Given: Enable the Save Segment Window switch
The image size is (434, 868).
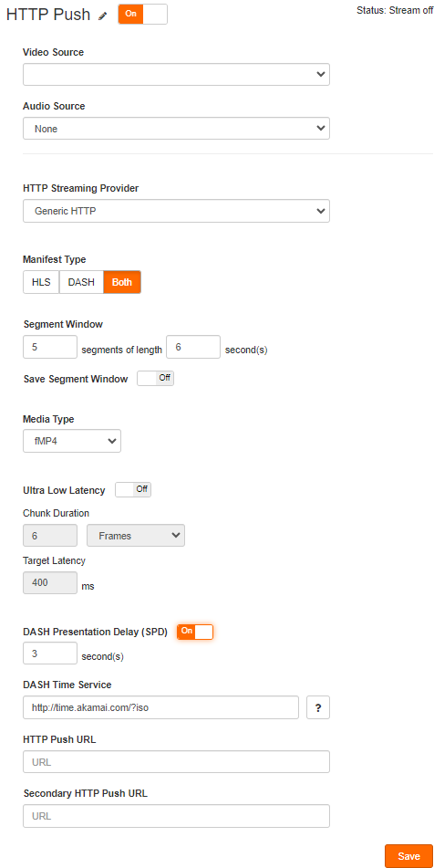Looking at the screenshot, I should pyautogui.click(x=155, y=378).
